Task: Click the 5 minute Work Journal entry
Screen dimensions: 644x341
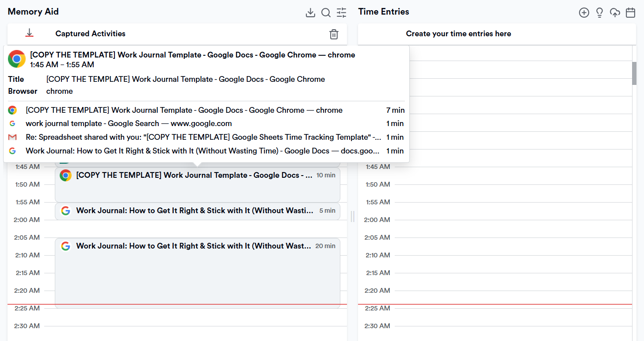Action: pyautogui.click(x=198, y=211)
